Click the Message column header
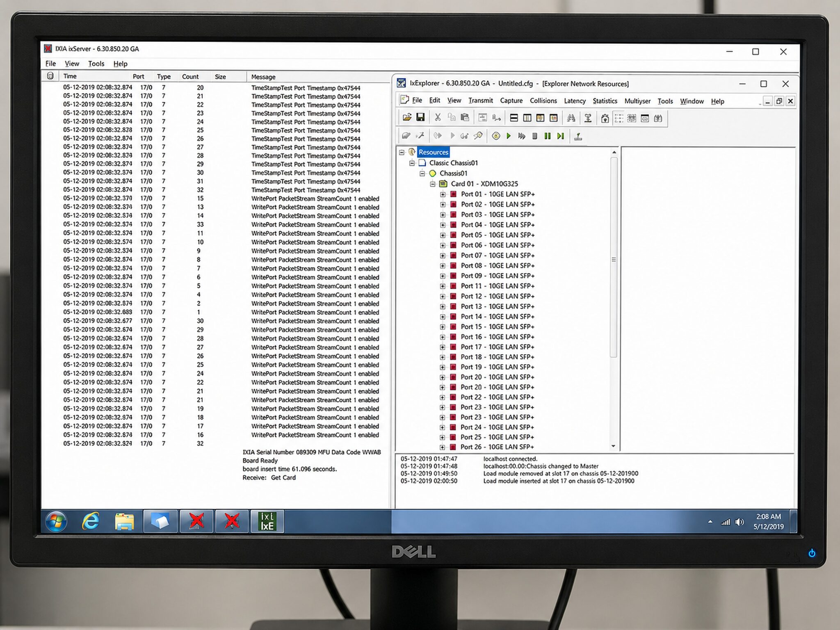840x630 pixels. click(x=263, y=77)
